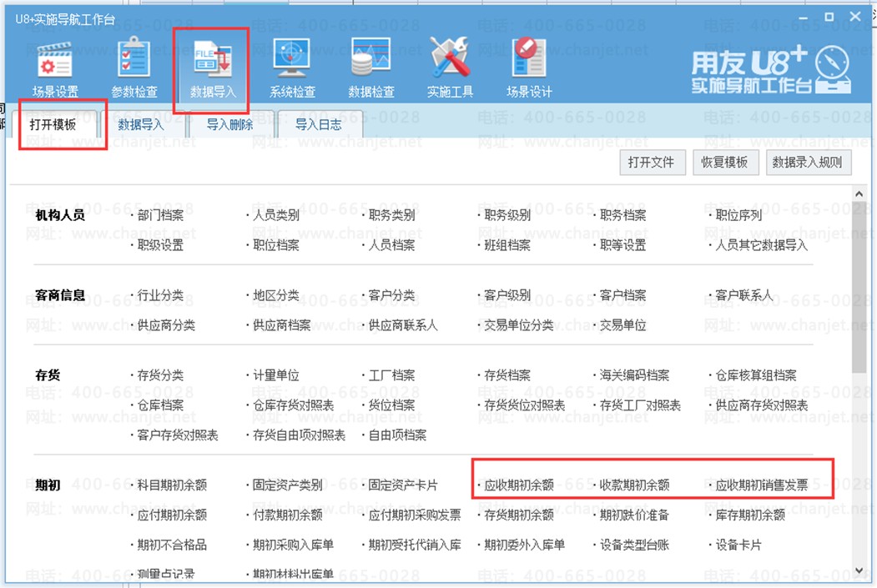Open 库存期初余额 template
This screenshot has height=588, width=877.
click(751, 515)
